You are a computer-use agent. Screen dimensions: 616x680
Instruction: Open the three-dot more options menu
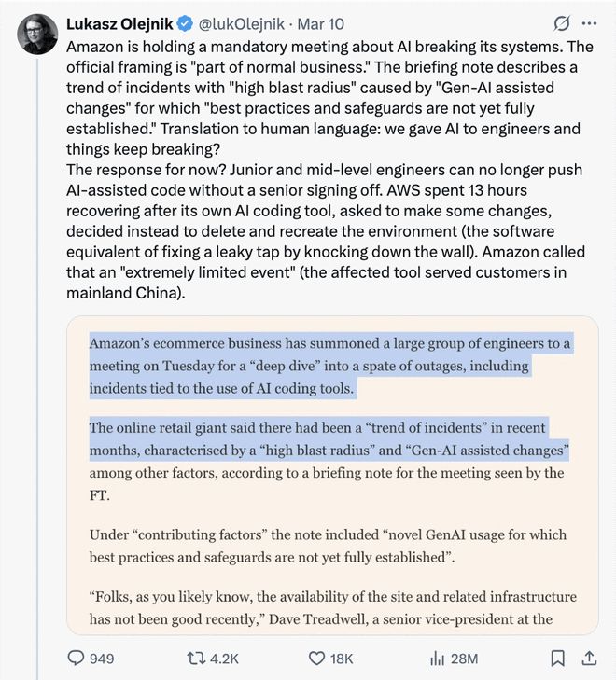pyautogui.click(x=589, y=22)
